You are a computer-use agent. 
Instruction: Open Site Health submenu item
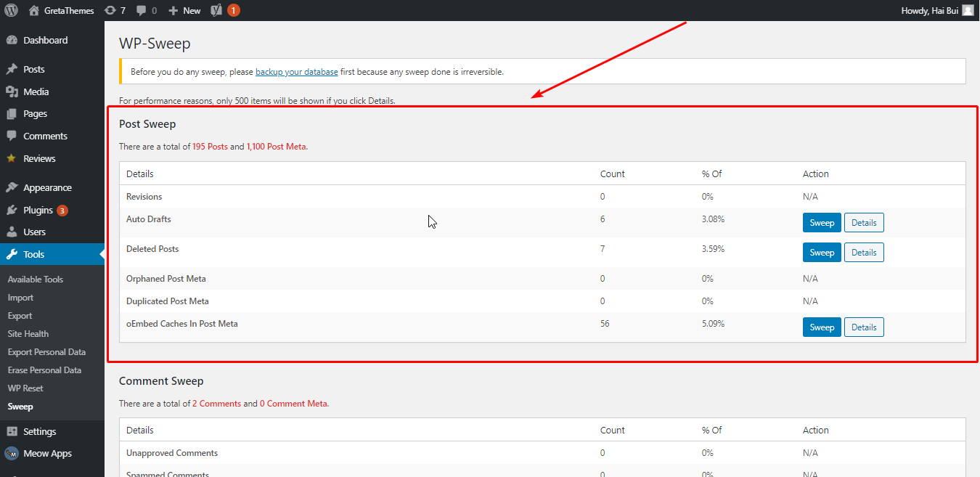click(28, 334)
